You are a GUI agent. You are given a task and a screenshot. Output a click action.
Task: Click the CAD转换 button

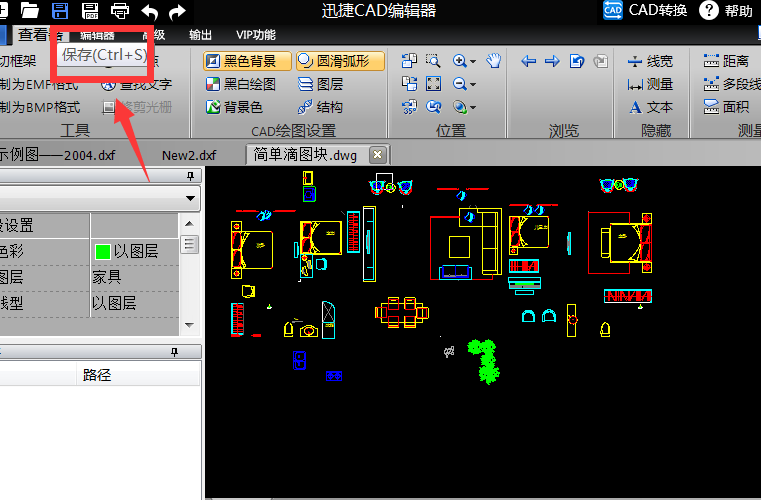[x=646, y=11]
